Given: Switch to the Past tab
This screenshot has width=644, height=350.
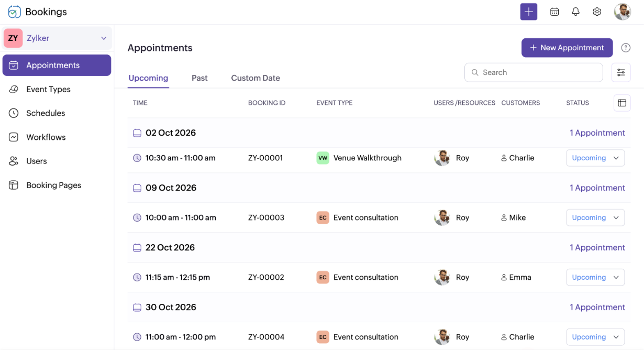Looking at the screenshot, I should coord(199,78).
